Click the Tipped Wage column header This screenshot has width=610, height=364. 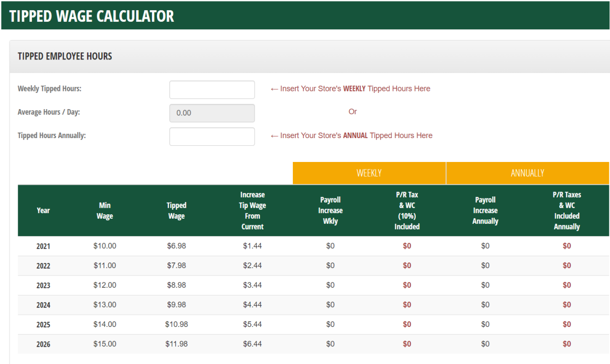click(176, 211)
